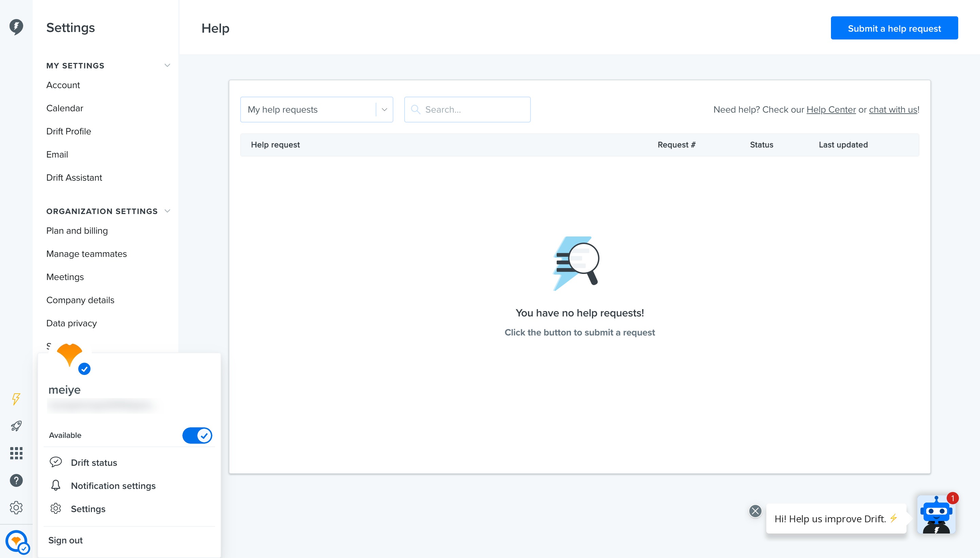The height and width of the screenshot is (558, 980).
Task: Open the question mark help icon
Action: click(x=16, y=480)
